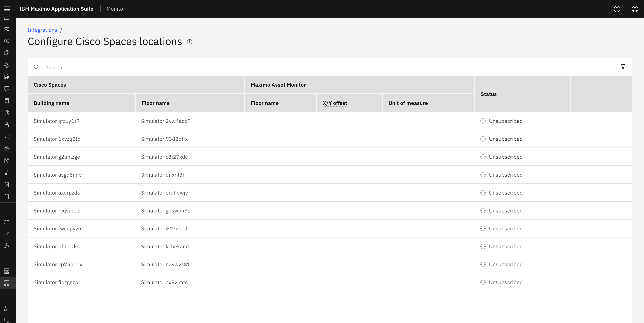The height and width of the screenshot is (323, 644).
Task: Select row Simulator axerpzds
Action: [x=330, y=193]
